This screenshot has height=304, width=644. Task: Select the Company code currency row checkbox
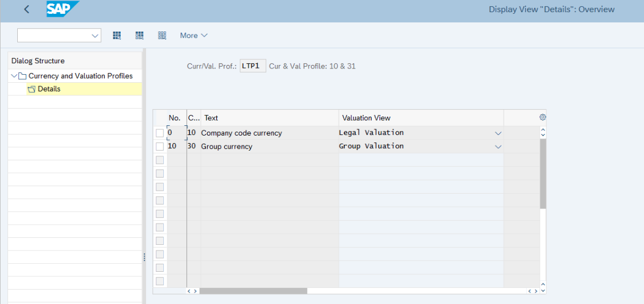[160, 133]
